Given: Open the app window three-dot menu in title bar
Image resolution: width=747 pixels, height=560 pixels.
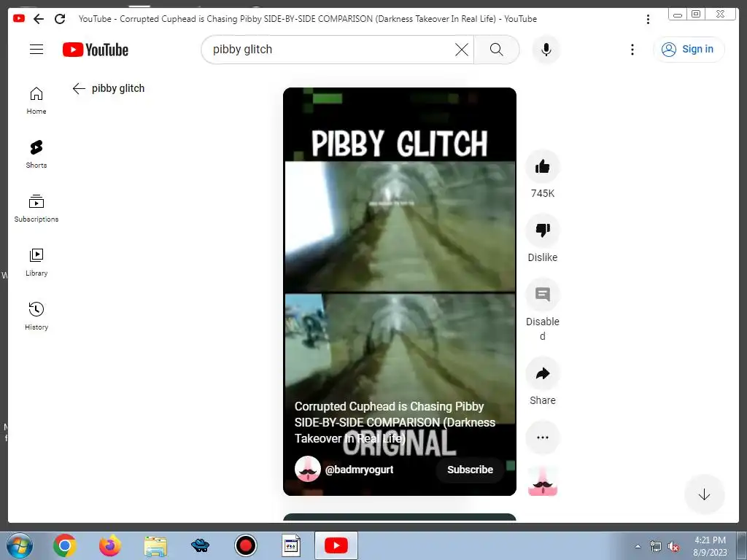Looking at the screenshot, I should click(648, 19).
